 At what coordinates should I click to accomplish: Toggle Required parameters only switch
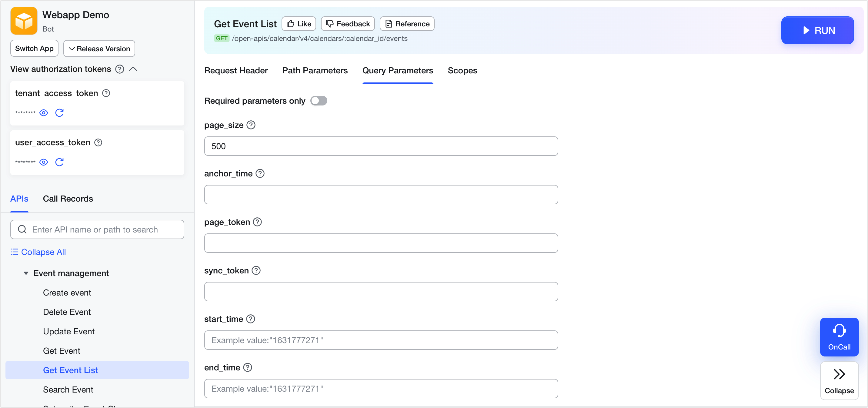point(319,101)
